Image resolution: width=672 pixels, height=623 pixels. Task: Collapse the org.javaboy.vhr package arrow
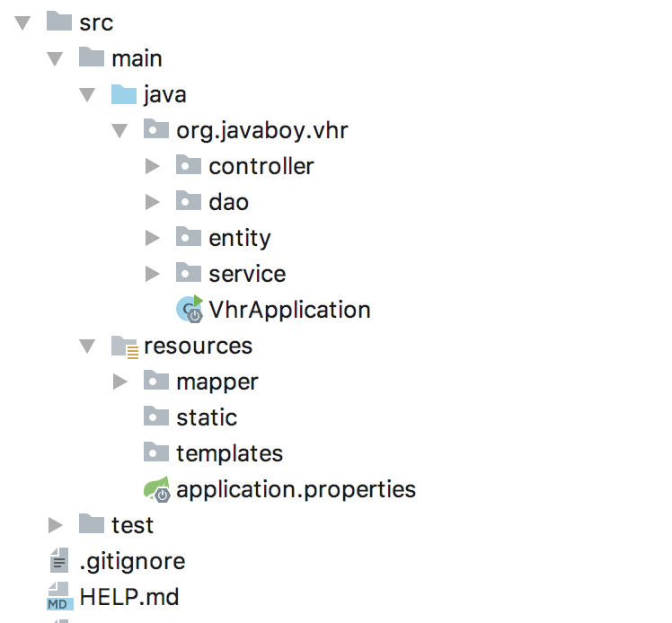[119, 130]
